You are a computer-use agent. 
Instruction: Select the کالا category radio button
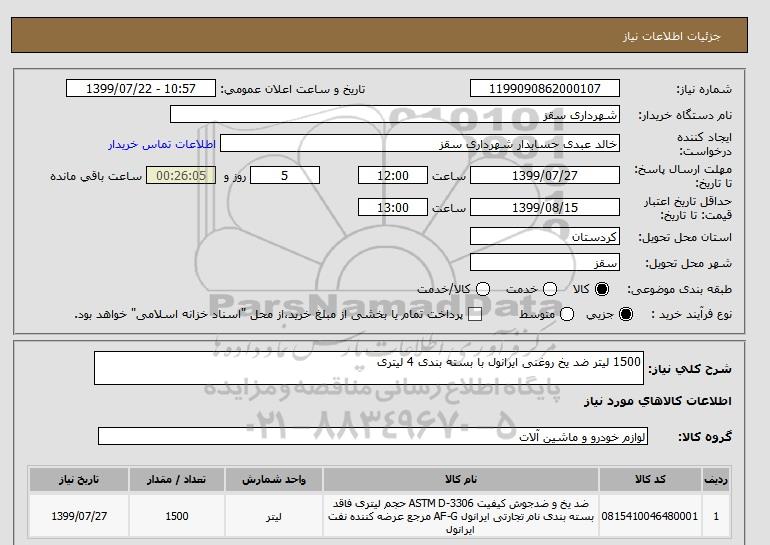point(602,289)
